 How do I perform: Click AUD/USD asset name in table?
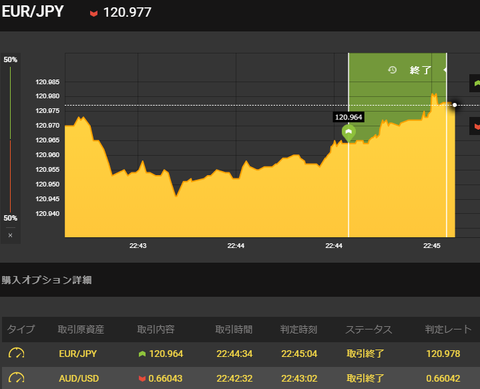pyautogui.click(x=79, y=379)
